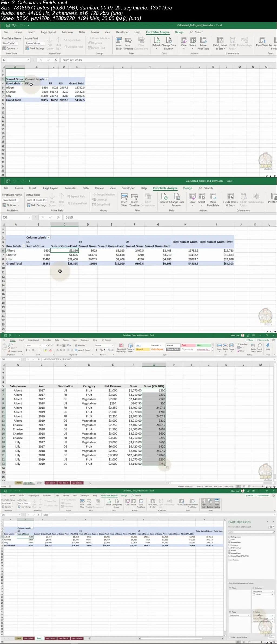
Task: Enable the Defer Layout Update checkbox
Action: [230, 637]
